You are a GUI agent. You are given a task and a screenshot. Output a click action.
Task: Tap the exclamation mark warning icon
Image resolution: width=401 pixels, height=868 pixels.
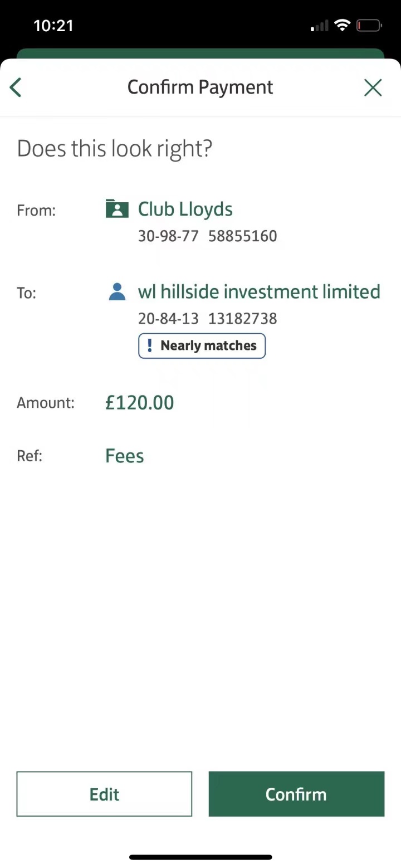pyautogui.click(x=149, y=345)
